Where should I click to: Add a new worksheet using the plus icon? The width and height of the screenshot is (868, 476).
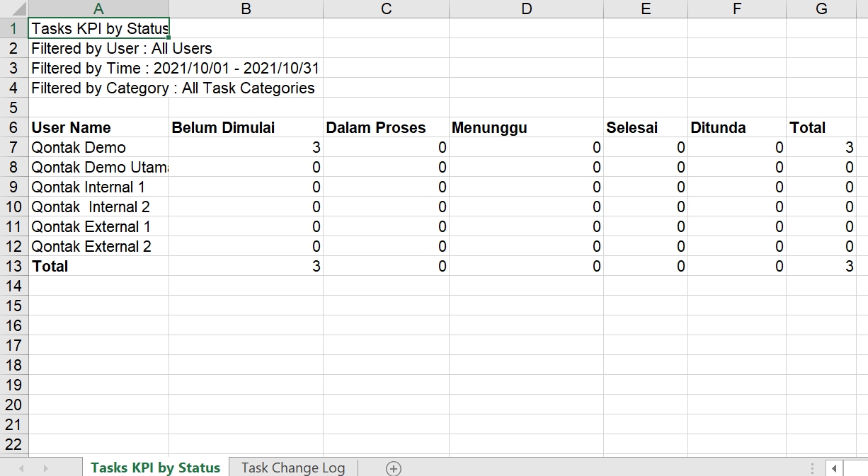coord(394,468)
